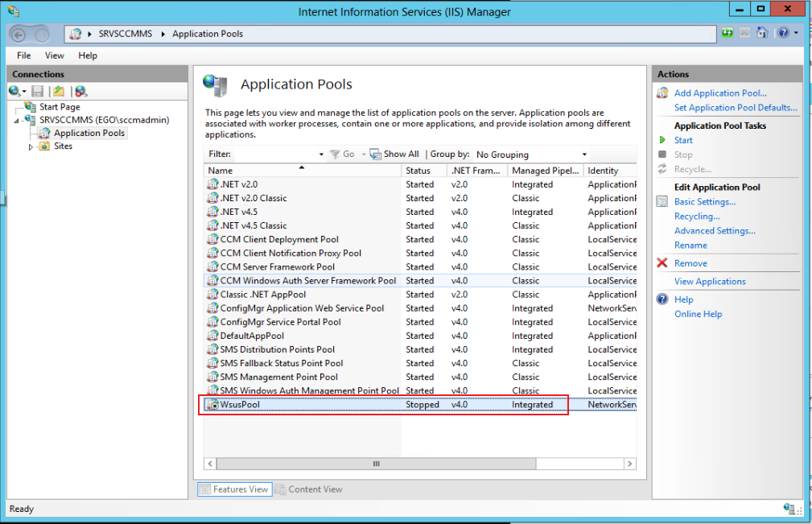Image resolution: width=812 pixels, height=524 pixels.
Task: Click the server root icon in address bar
Action: click(76, 34)
